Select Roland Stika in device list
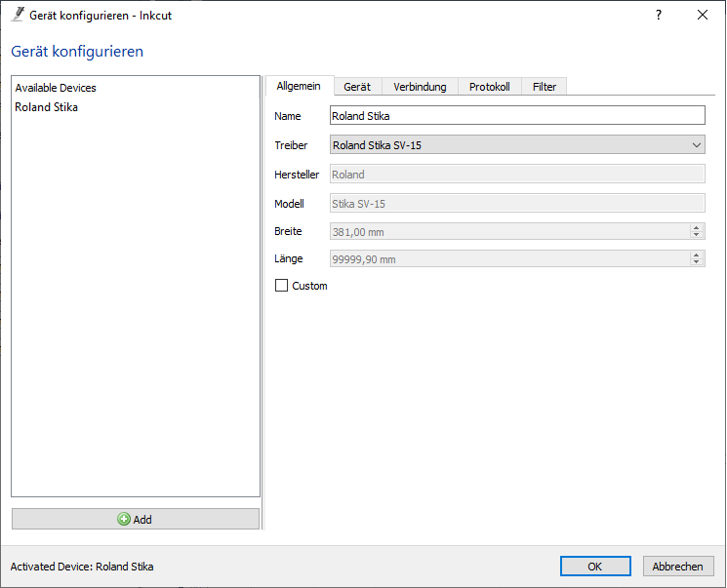This screenshot has height=588, width=727. pos(47,107)
